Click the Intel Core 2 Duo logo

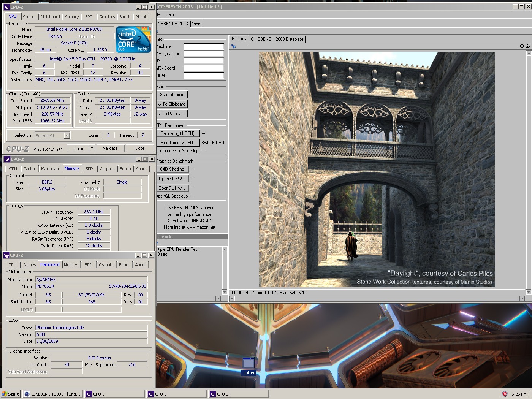[133, 39]
